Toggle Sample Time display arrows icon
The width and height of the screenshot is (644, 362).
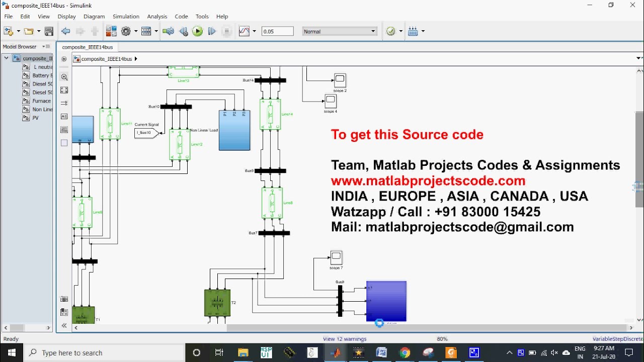[64, 103]
